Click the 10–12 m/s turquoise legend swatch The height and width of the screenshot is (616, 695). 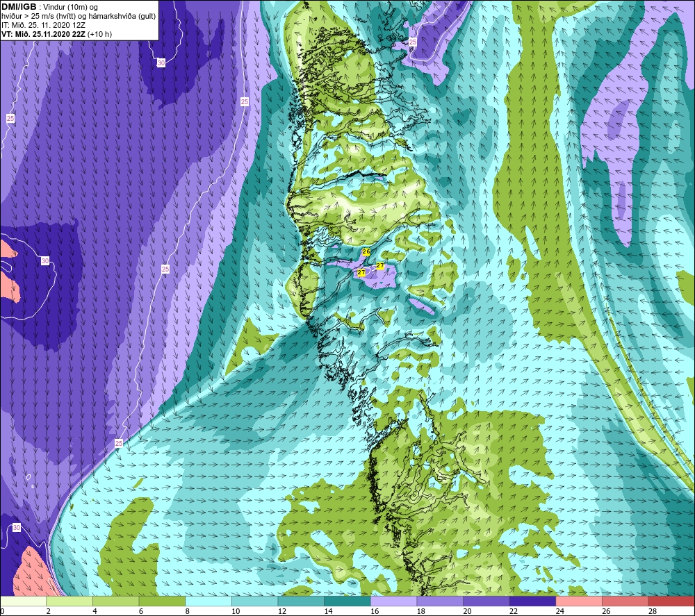(254, 601)
